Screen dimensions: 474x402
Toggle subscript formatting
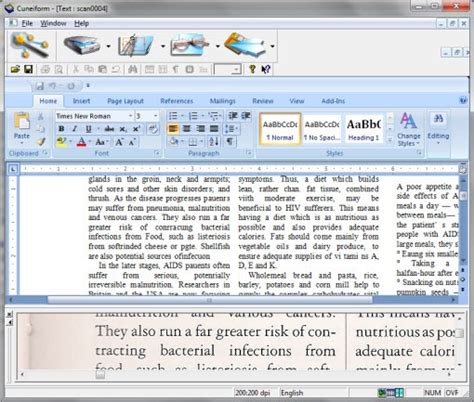[x=123, y=129]
